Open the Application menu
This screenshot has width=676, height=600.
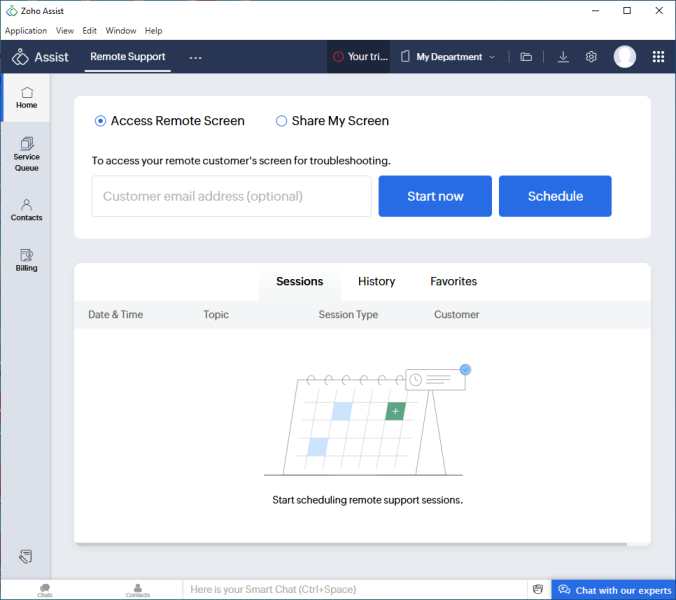26,31
